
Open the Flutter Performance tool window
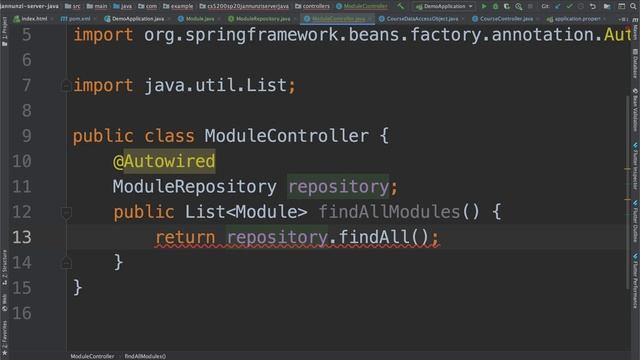point(636,281)
